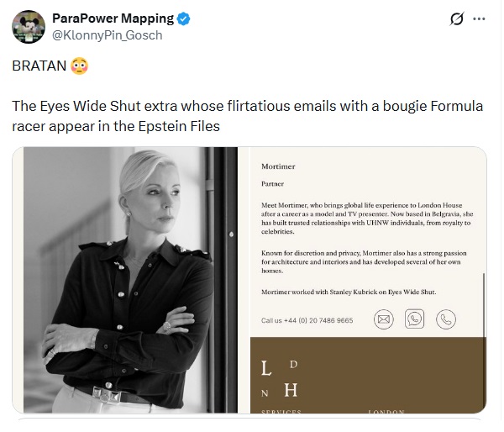Click the scrollbar beside the bio card
Image resolution: width=504 pixels, height=432 pixels.
point(484,304)
